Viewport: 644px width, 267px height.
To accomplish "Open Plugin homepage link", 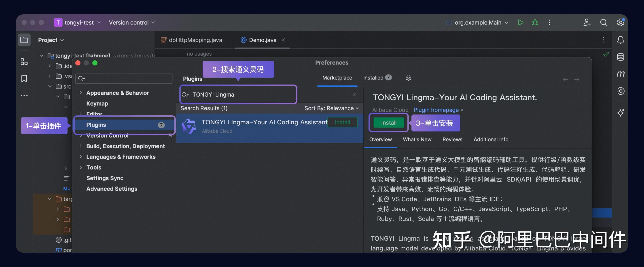I will pyautogui.click(x=438, y=110).
